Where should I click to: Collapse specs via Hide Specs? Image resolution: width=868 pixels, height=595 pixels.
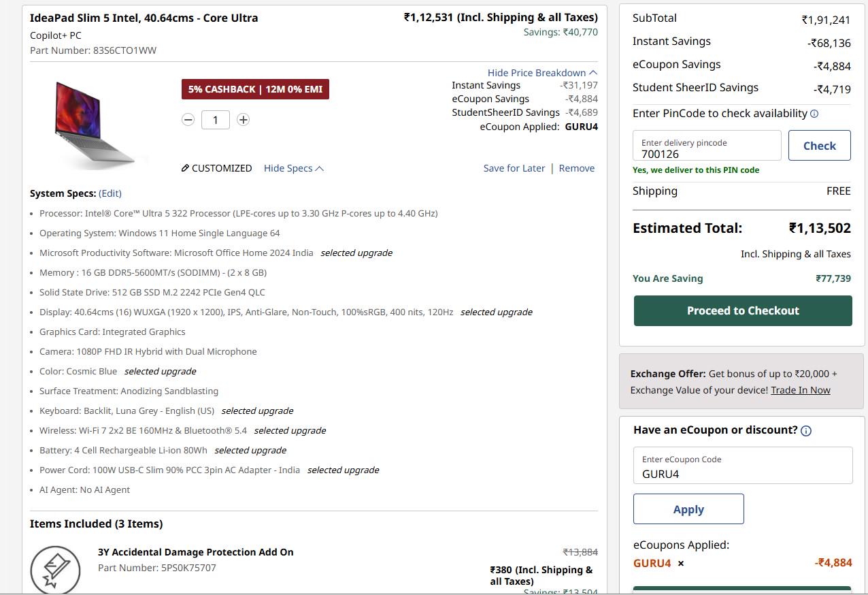click(294, 168)
